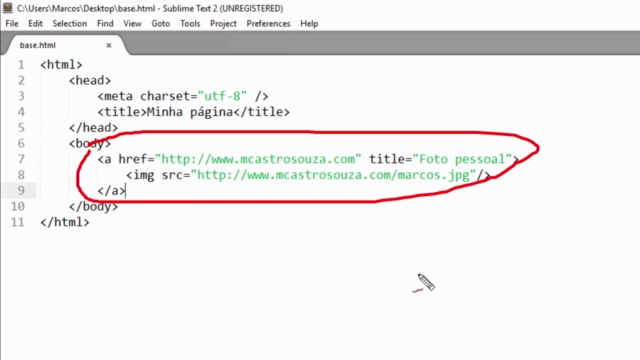Image resolution: width=640 pixels, height=360 pixels.
Task: Click the href URL http://www.mcastrosouza.com
Action: pyautogui.click(x=258, y=159)
